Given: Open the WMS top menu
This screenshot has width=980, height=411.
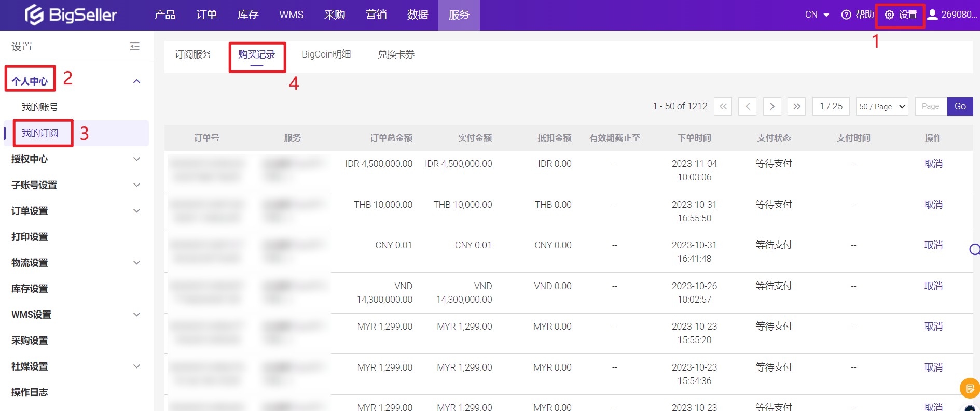Looking at the screenshot, I should point(292,15).
